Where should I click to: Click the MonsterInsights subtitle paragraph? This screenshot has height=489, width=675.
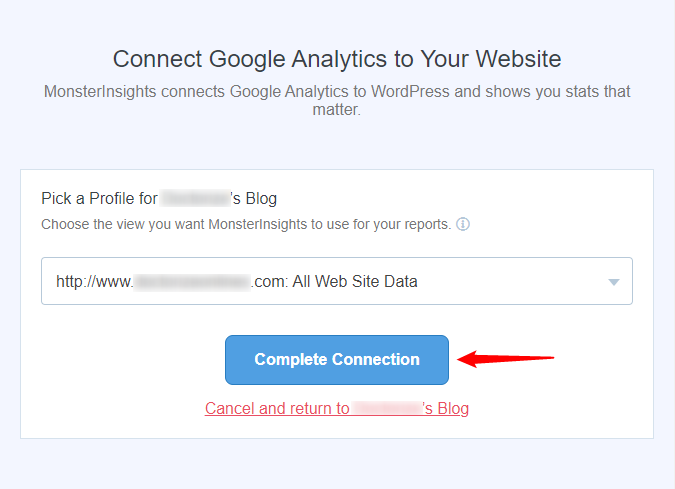point(337,101)
